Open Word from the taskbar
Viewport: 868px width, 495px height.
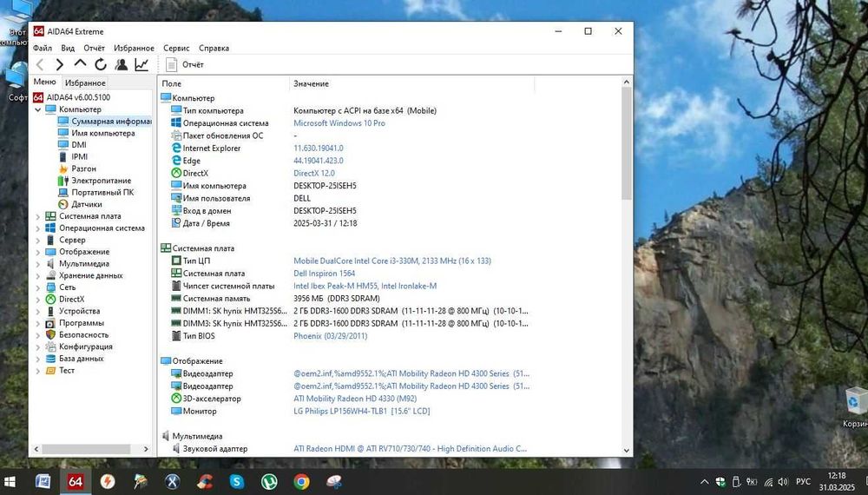43,482
